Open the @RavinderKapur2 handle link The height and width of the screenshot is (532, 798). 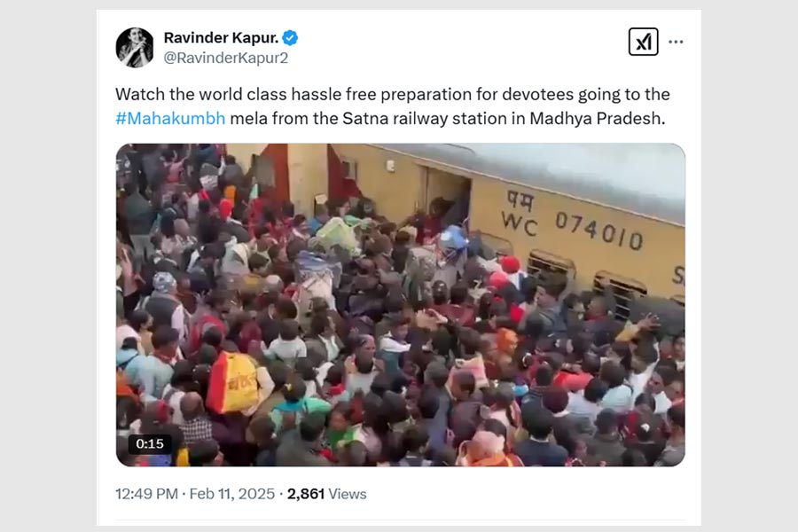(x=226, y=58)
